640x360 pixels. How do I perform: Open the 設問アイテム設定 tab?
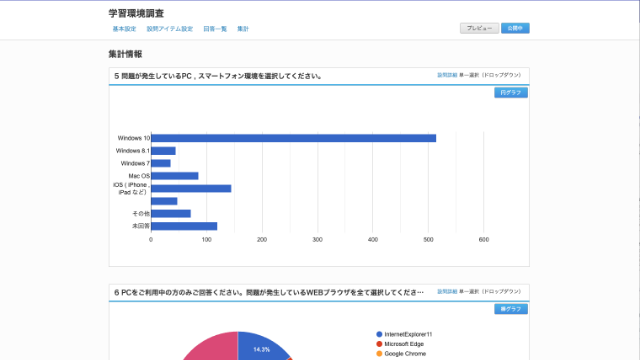coord(169,29)
